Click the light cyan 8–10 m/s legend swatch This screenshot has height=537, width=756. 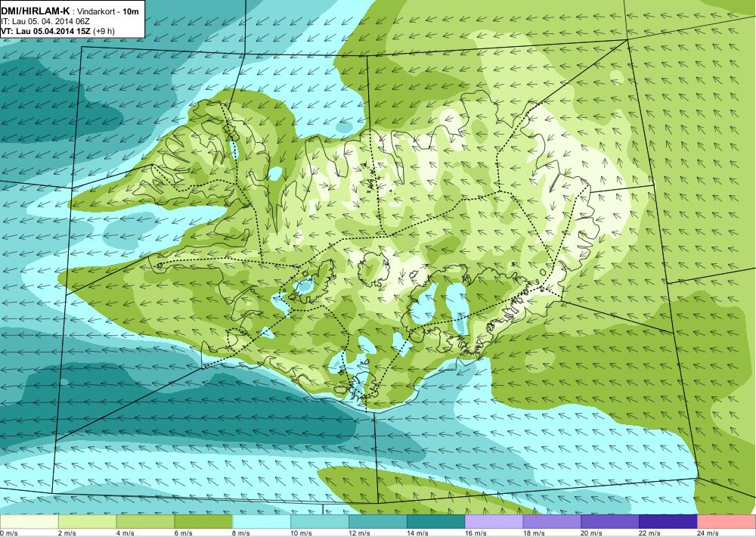click(x=262, y=522)
